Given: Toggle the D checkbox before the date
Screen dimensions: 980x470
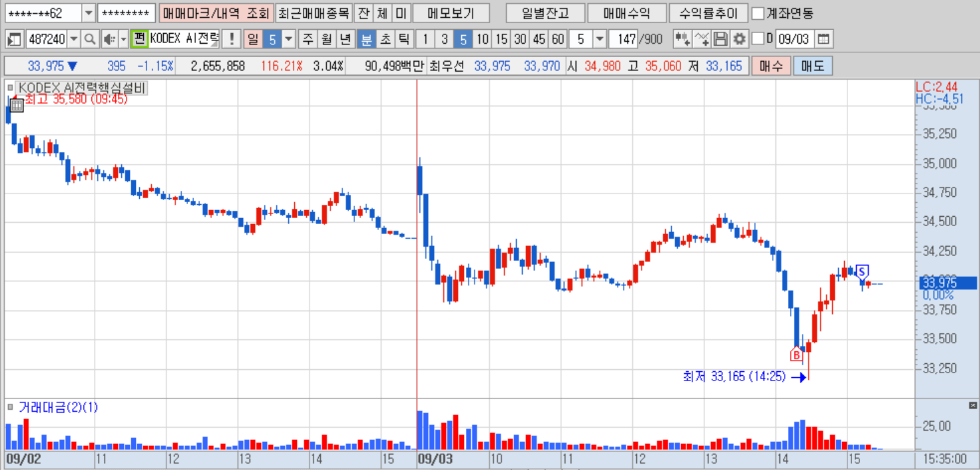Looking at the screenshot, I should 759,39.
